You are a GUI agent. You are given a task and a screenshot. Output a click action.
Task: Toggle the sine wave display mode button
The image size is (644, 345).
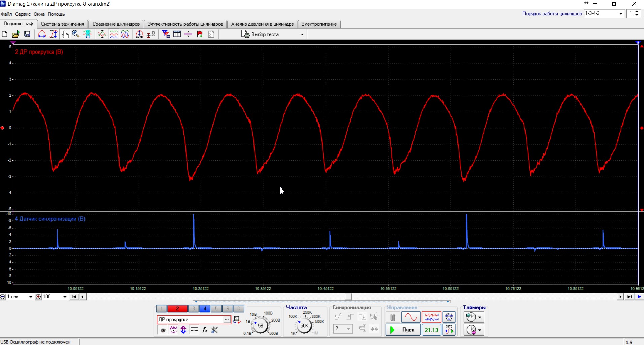411,317
